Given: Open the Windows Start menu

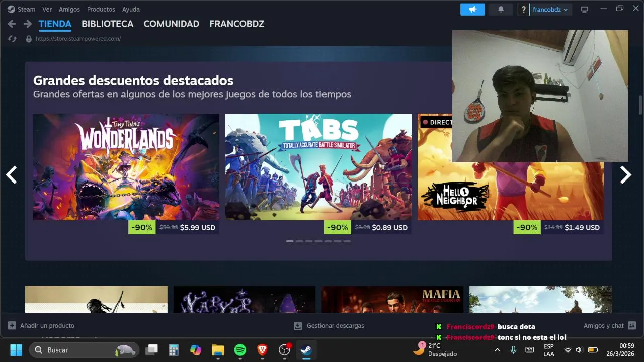Looking at the screenshot, I should (16, 350).
